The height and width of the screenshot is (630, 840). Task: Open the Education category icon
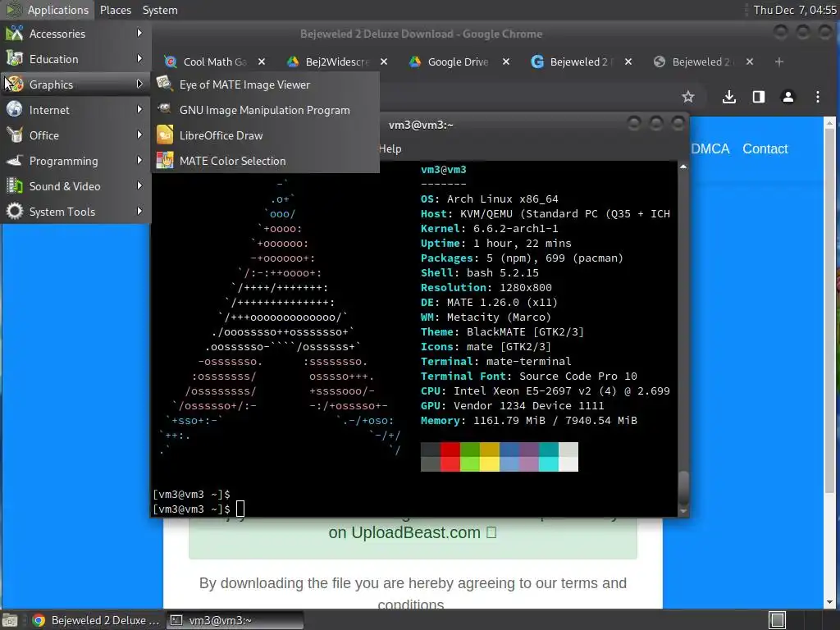click(15, 59)
